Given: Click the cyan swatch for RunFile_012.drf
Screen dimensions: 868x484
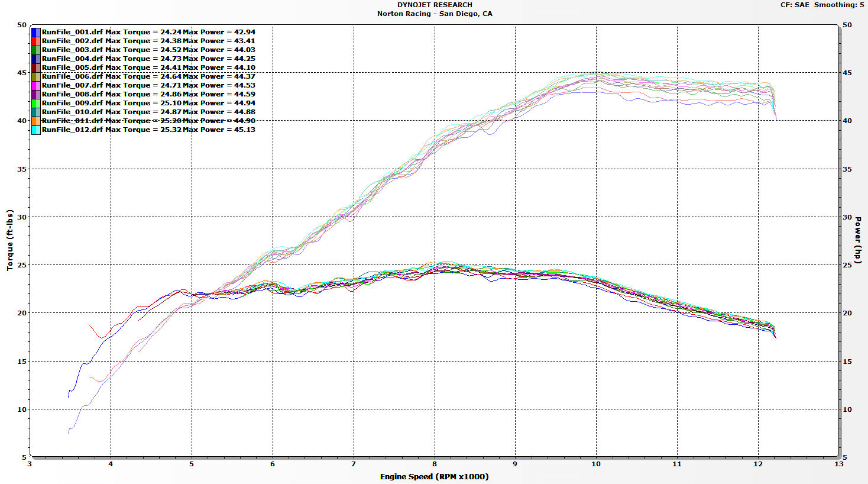Looking at the screenshot, I should 36,130.
